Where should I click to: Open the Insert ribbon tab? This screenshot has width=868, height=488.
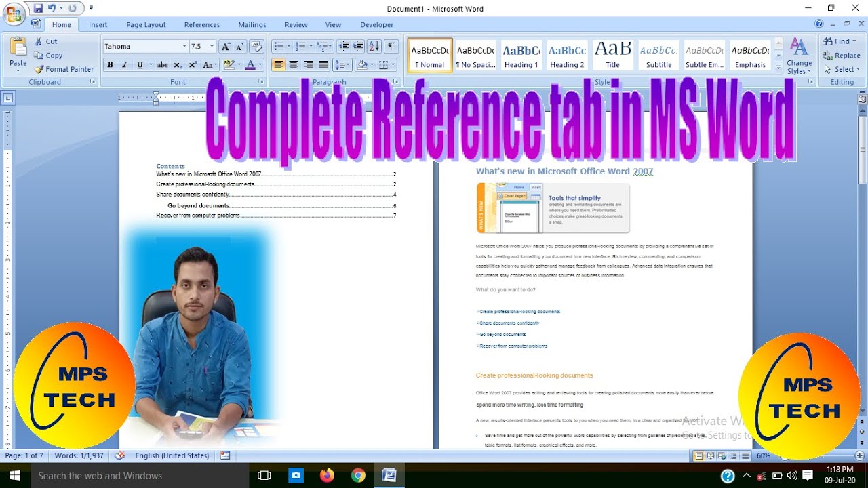tap(98, 25)
